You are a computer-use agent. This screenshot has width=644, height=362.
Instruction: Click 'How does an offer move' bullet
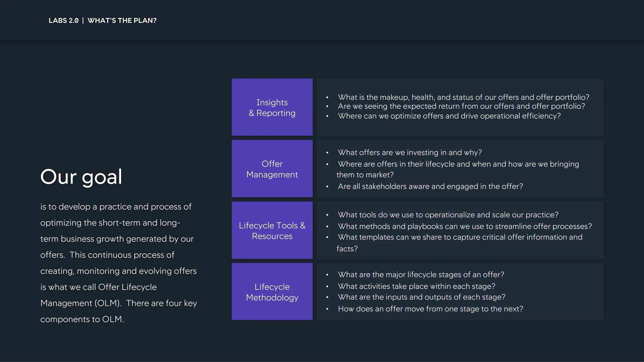coord(430,309)
